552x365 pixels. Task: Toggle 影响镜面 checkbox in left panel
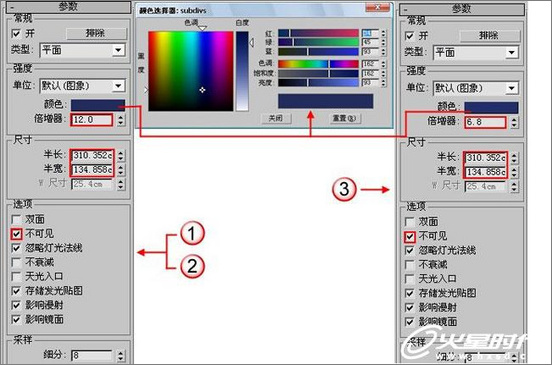click(16, 320)
